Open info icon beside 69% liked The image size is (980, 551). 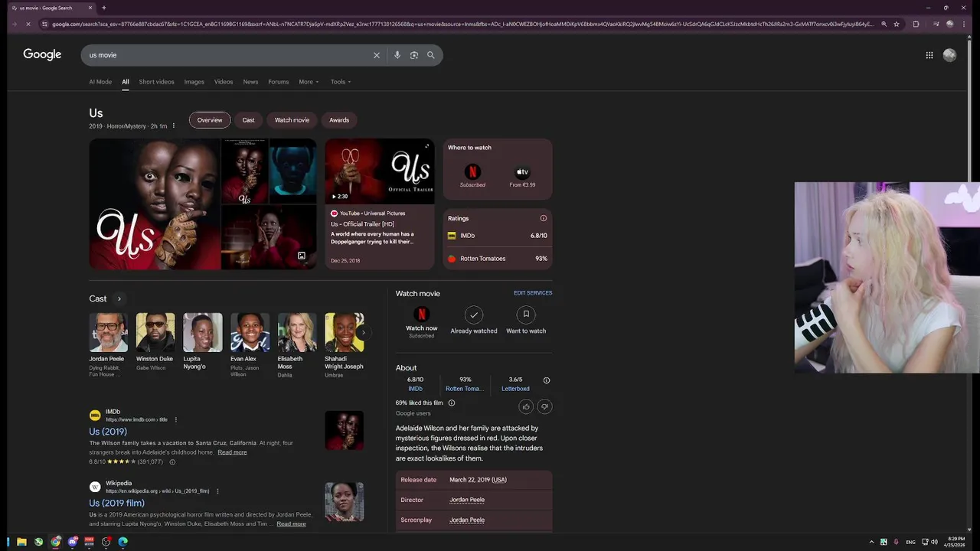click(x=451, y=403)
